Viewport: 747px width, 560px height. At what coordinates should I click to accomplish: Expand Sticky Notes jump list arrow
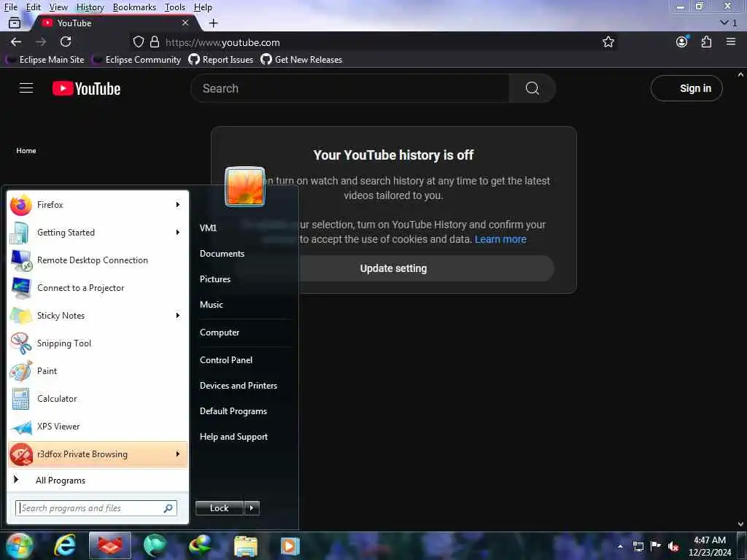coord(178,315)
